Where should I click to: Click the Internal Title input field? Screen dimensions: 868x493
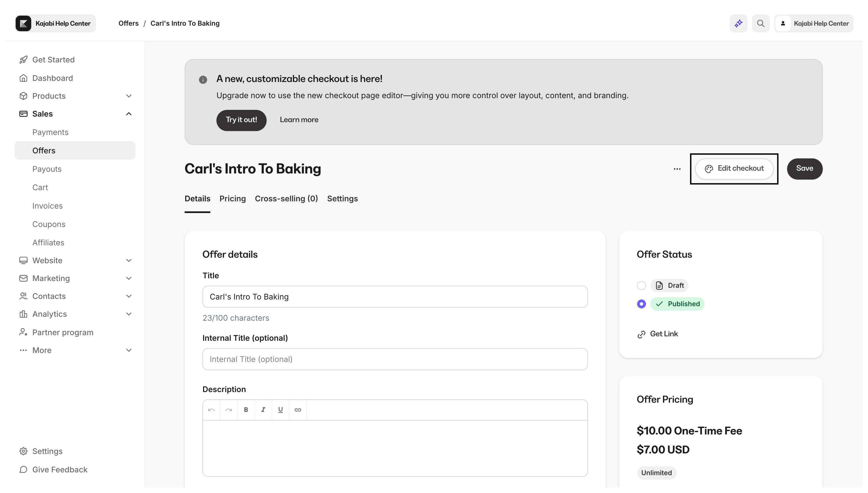[x=395, y=359]
